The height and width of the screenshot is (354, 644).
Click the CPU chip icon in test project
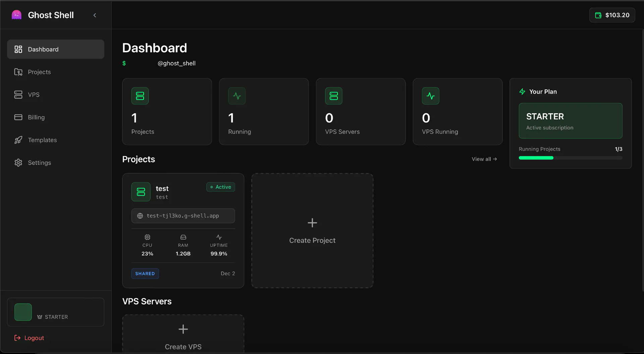[x=147, y=237]
